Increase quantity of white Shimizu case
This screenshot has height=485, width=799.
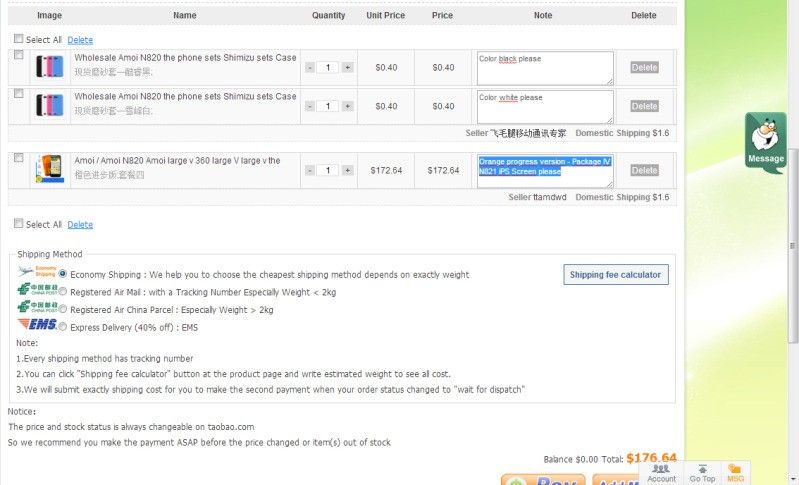point(348,106)
